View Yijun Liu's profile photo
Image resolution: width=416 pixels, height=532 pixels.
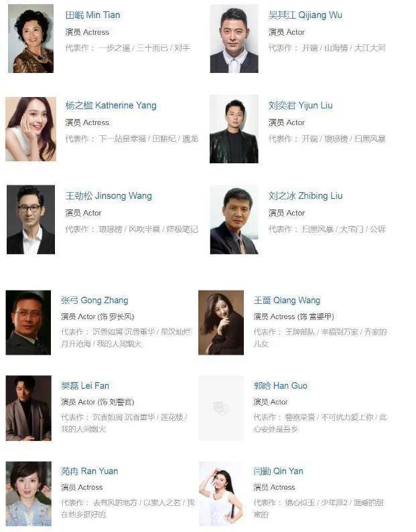pyautogui.click(x=234, y=129)
